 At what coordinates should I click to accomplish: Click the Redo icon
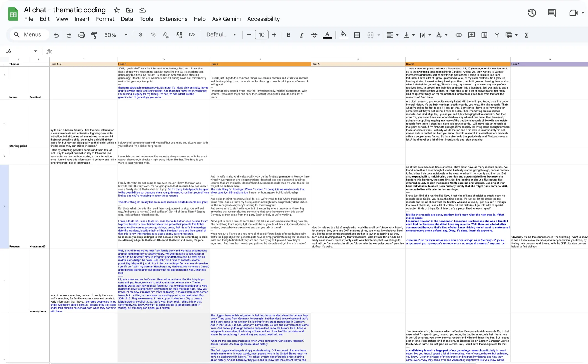(69, 35)
